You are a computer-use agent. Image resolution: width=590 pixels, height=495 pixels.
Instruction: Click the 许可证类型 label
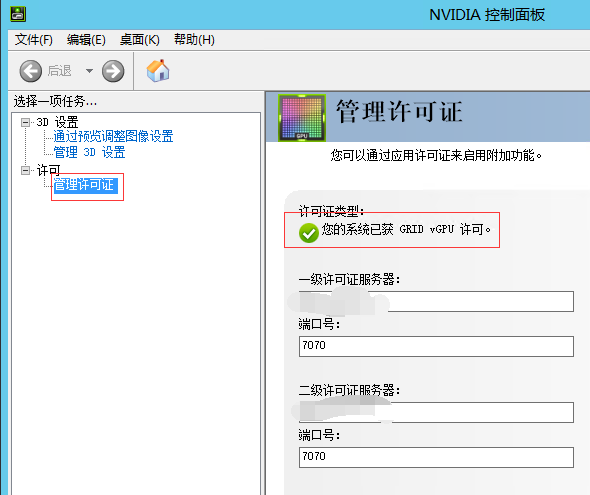331,211
